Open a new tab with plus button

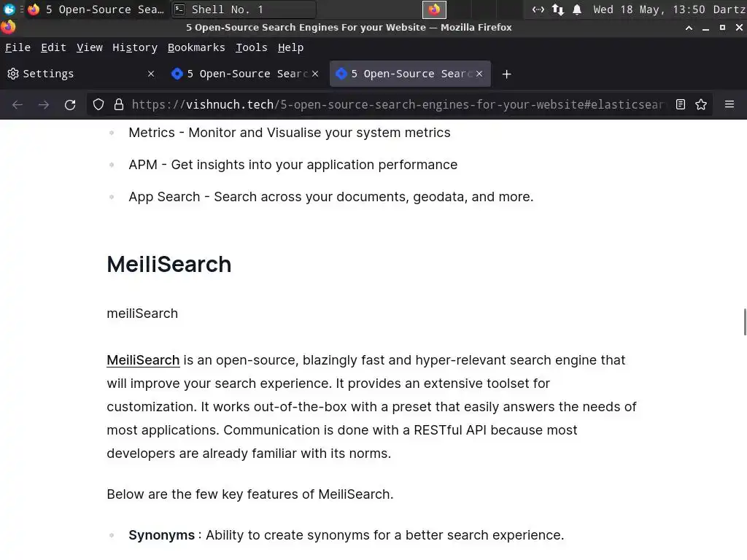[x=506, y=74]
